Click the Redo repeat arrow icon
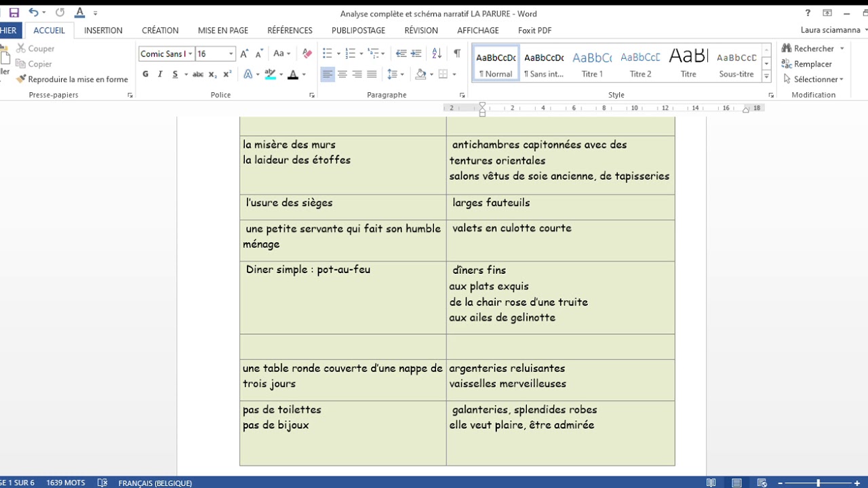The height and width of the screenshot is (488, 868). pos(60,13)
